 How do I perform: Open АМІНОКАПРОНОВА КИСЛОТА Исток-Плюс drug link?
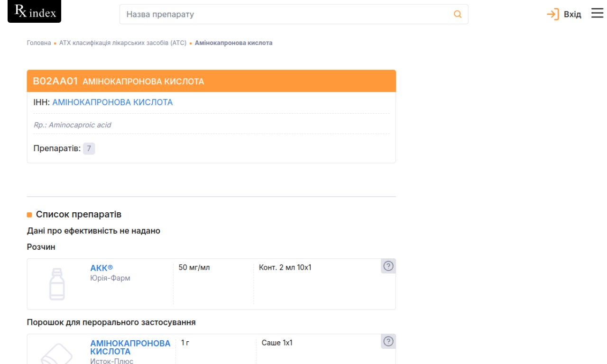coord(130,347)
